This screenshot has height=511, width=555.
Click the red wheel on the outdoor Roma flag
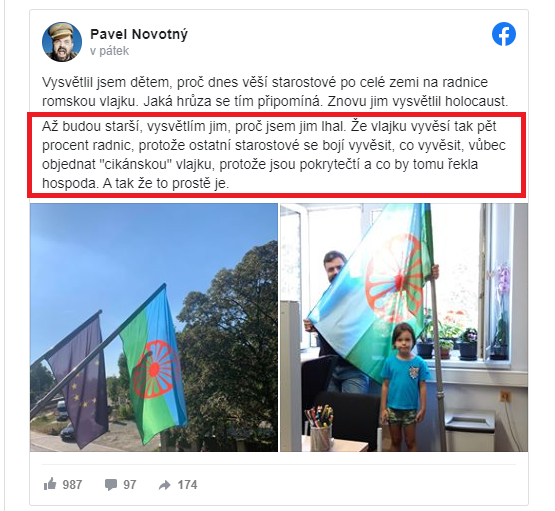click(x=153, y=370)
